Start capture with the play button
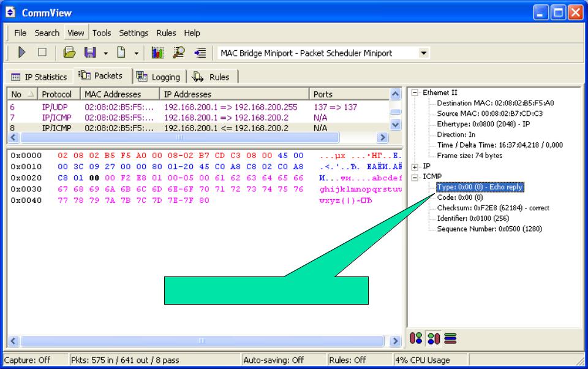This screenshot has height=369, width=588. click(22, 53)
